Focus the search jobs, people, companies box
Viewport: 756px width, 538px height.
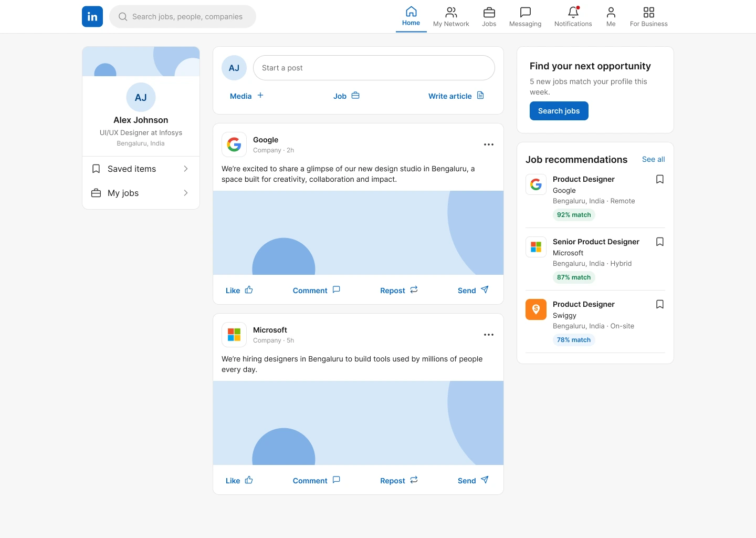tap(183, 16)
